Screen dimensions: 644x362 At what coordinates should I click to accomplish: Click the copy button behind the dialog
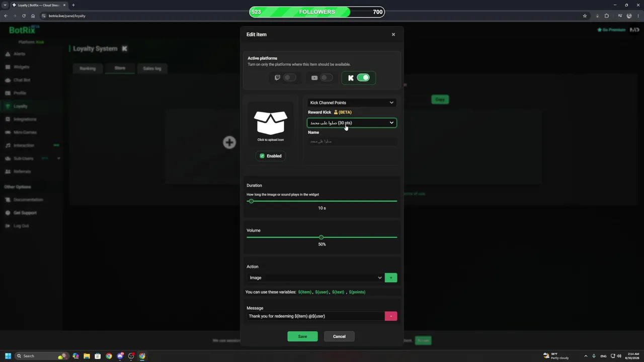tap(440, 100)
